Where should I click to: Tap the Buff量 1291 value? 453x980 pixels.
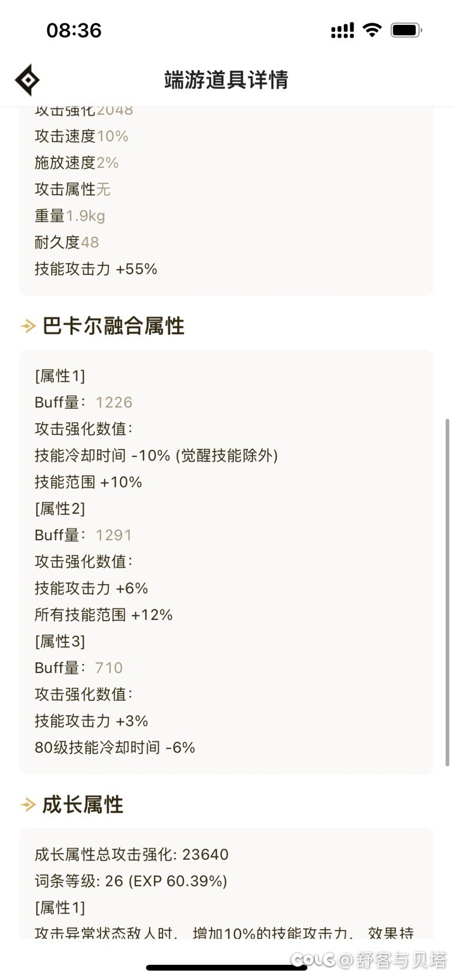click(114, 535)
